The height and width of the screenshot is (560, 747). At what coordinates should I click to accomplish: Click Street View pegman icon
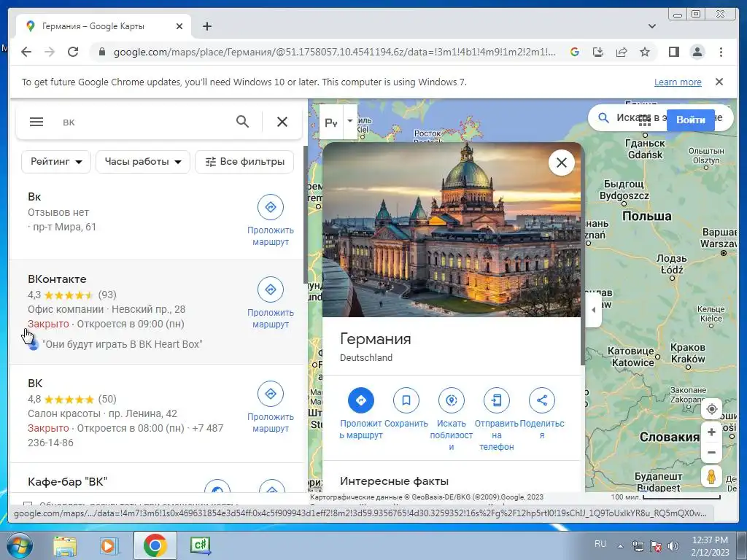point(712,477)
